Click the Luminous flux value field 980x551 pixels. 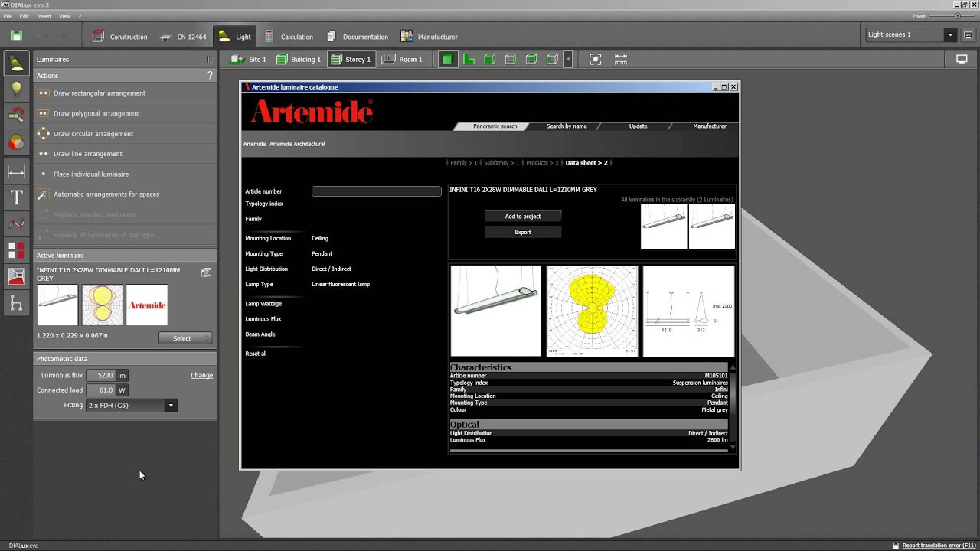(x=101, y=375)
